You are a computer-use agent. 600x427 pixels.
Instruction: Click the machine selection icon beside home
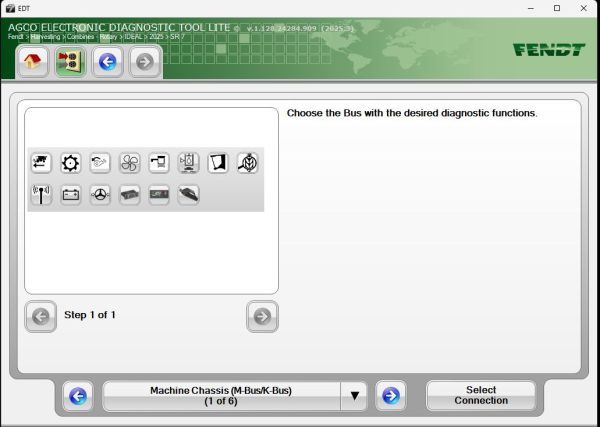click(70, 62)
